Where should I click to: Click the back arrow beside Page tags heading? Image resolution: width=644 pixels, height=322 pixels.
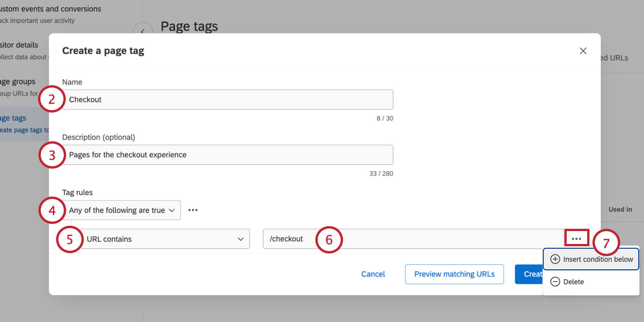coord(143,31)
